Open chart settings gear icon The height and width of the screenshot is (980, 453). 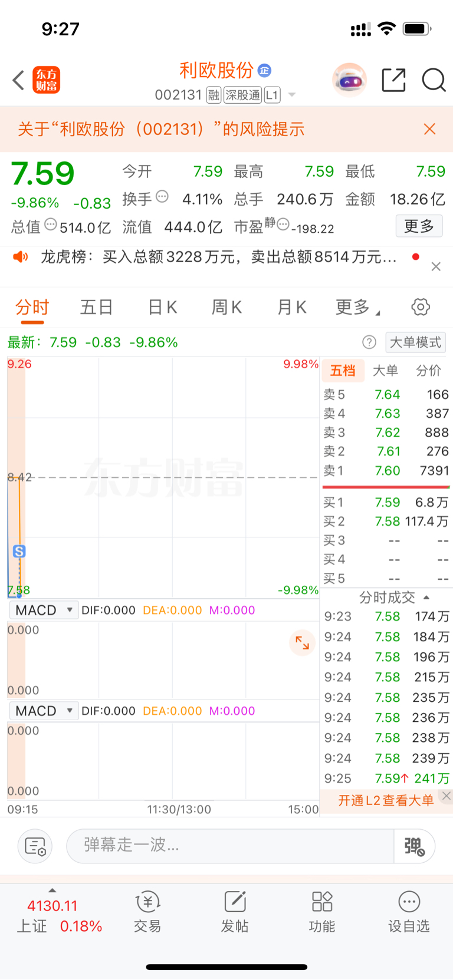(x=421, y=307)
